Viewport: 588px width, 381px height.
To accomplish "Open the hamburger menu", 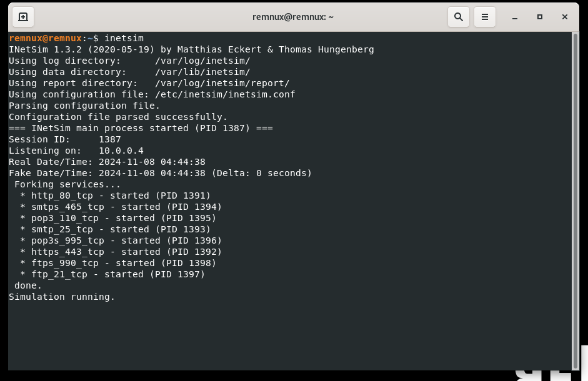I will click(x=484, y=17).
